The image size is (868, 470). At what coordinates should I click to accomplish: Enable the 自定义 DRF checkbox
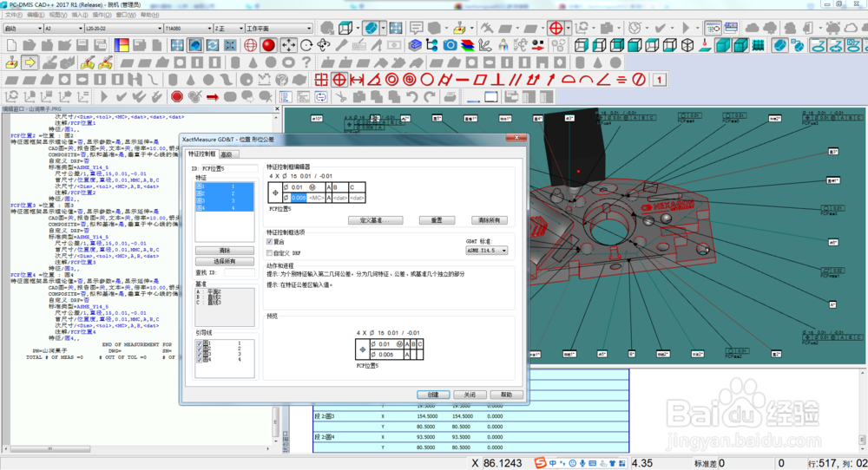[270, 252]
